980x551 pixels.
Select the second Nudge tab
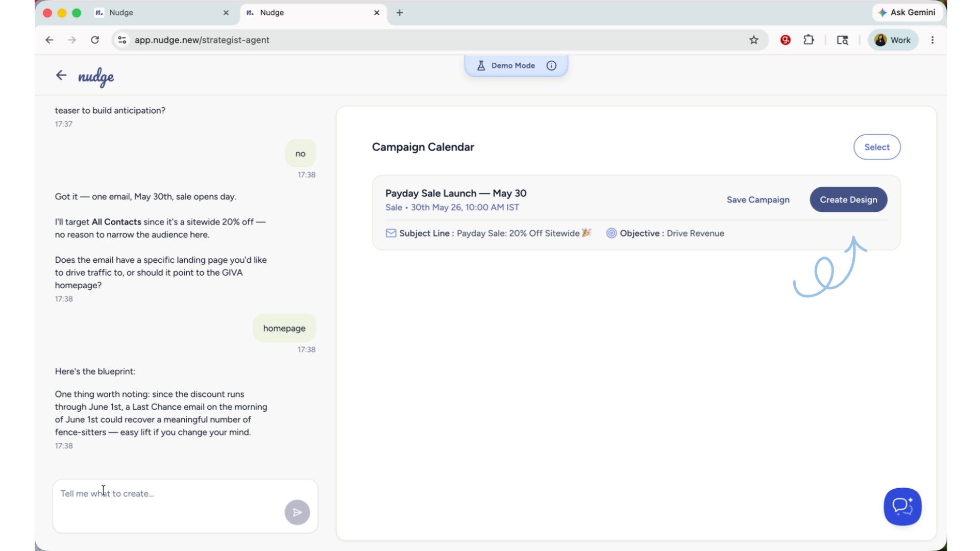pos(312,13)
